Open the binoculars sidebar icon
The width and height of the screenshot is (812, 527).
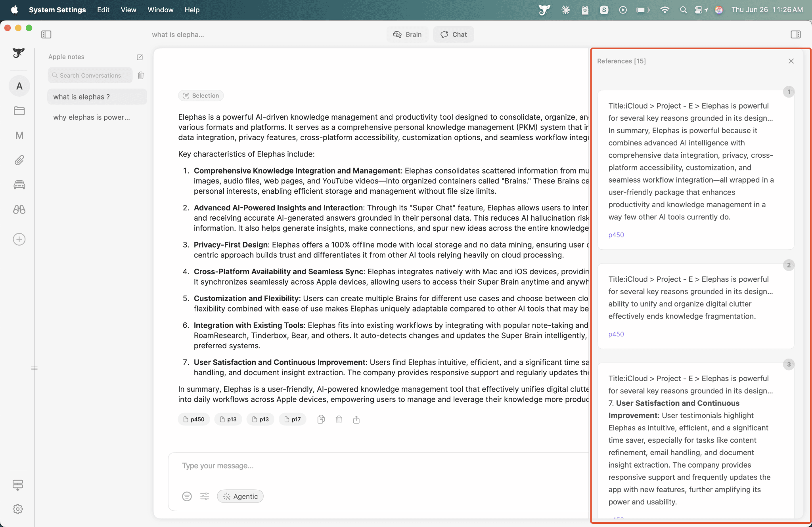19,209
